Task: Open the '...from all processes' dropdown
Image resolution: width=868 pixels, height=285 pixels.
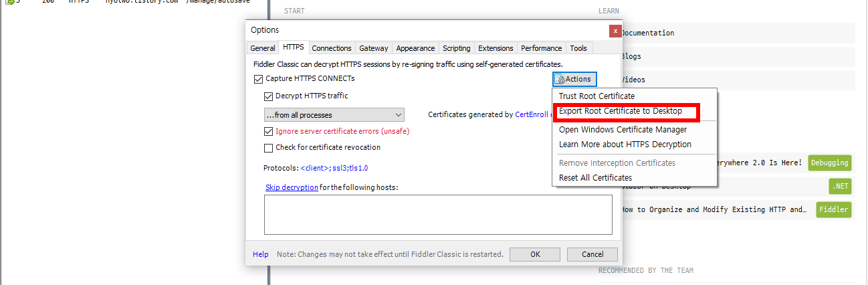Action: tap(334, 115)
